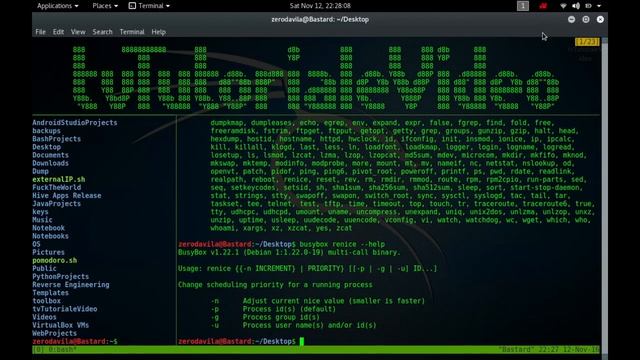The width and height of the screenshot is (640, 360).
Task: Click the VirtualBox VMs entry
Action: tap(61, 325)
